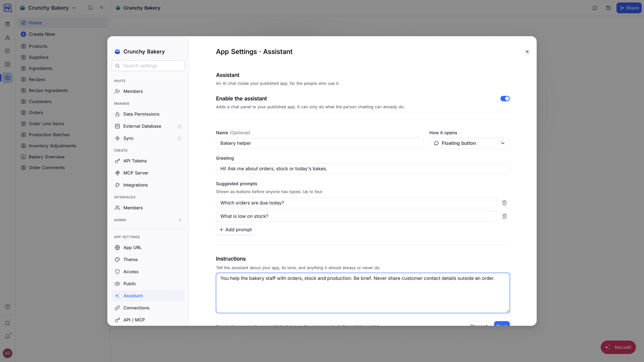Open the Customers table
Screen dimensions: 644x362
[62, 102]
